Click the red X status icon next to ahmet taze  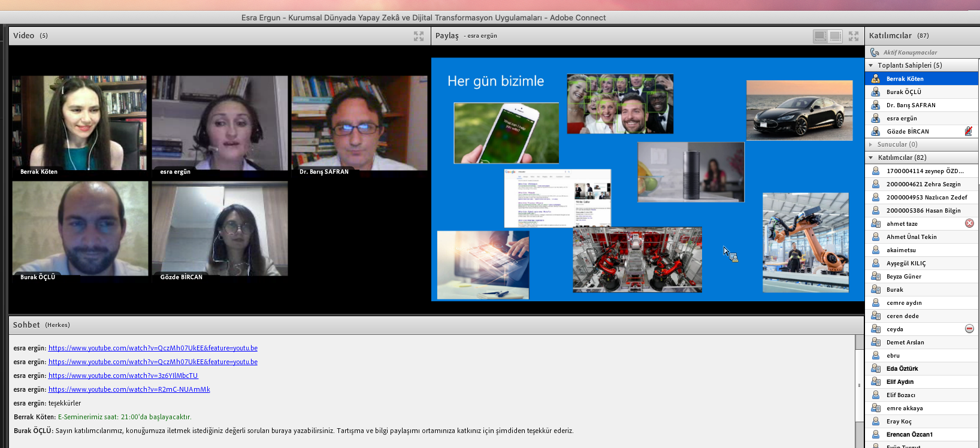969,223
